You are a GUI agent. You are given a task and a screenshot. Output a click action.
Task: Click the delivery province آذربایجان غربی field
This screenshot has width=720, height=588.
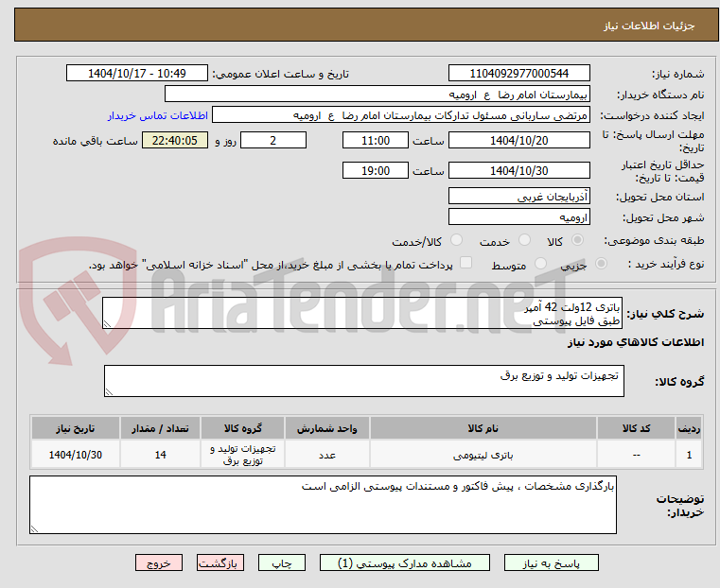(x=518, y=196)
